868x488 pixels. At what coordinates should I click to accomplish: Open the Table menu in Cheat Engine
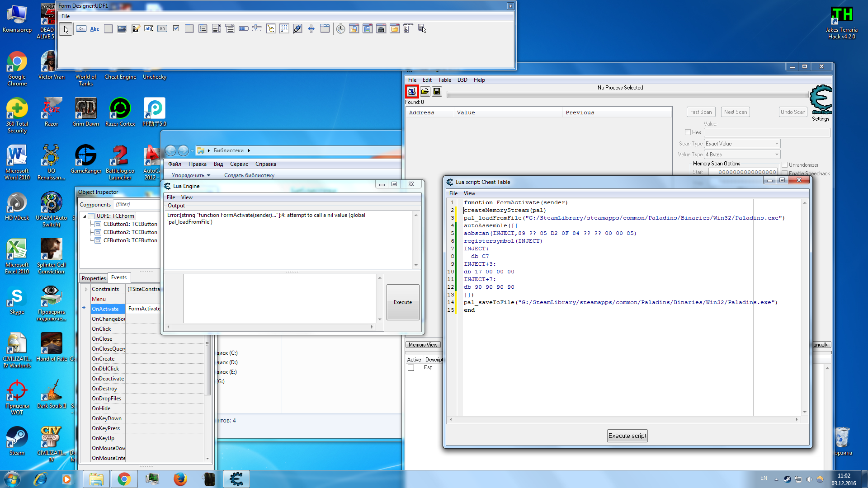(x=444, y=80)
